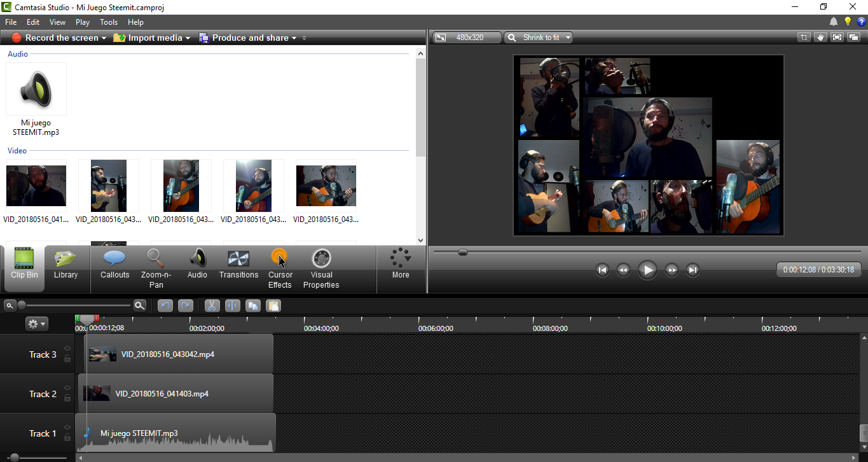This screenshot has height=462, width=868.
Task: Select the Zoom-n-Pan tool
Action: 156,268
